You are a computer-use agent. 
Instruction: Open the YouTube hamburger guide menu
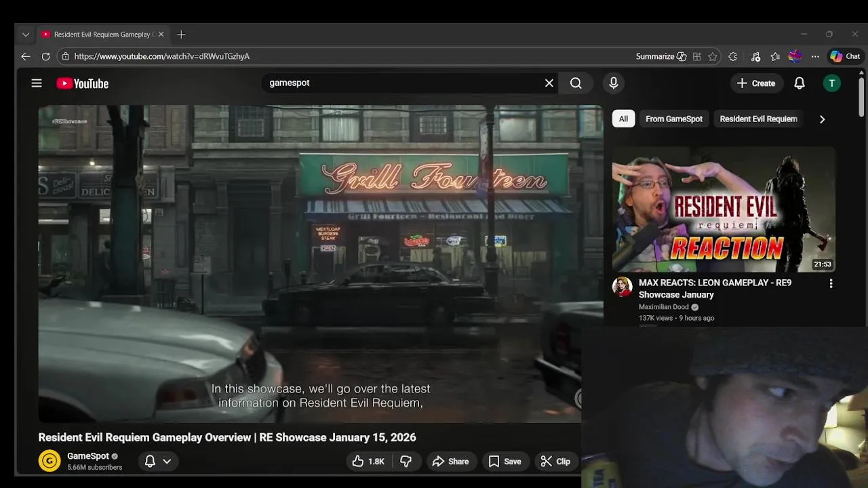pyautogui.click(x=37, y=83)
